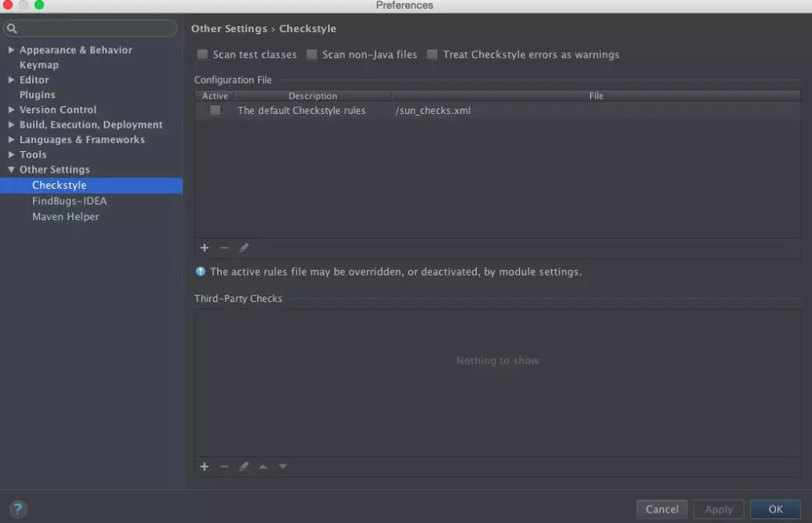Expand Build, Execution, Deployment arrow

(11, 125)
